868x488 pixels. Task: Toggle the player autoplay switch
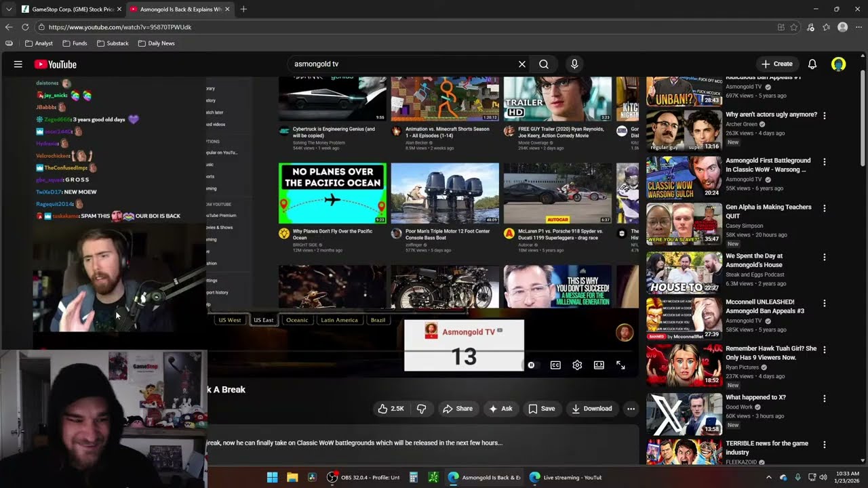(531, 365)
